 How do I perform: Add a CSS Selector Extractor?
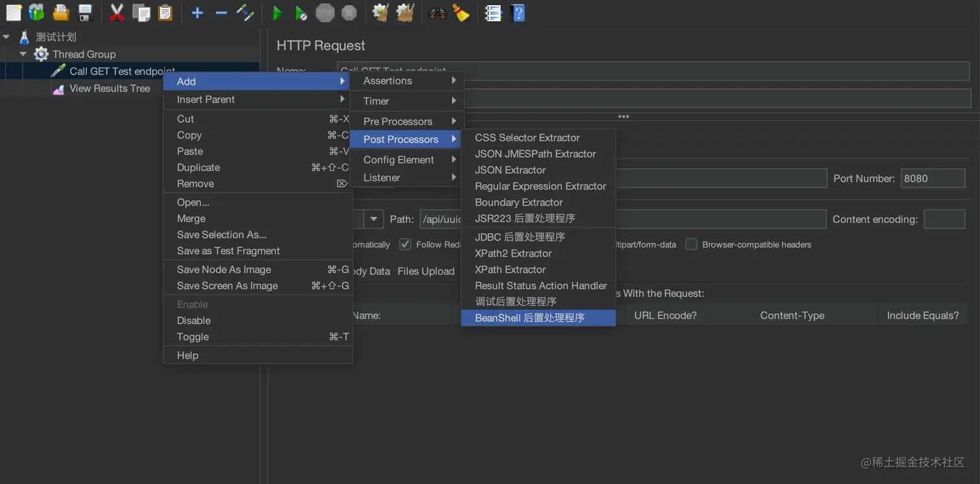click(538, 137)
